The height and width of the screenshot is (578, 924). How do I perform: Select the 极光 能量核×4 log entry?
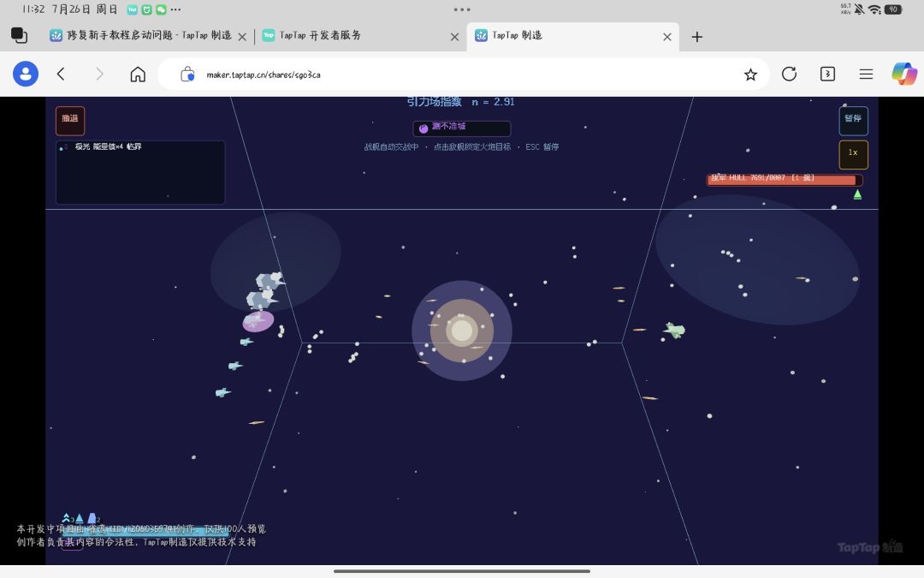point(108,147)
